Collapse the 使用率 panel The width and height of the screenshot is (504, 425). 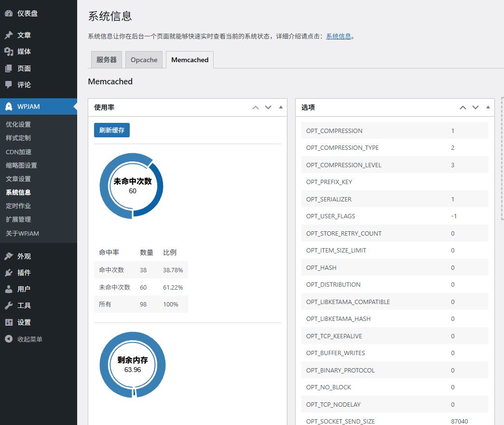(x=281, y=107)
